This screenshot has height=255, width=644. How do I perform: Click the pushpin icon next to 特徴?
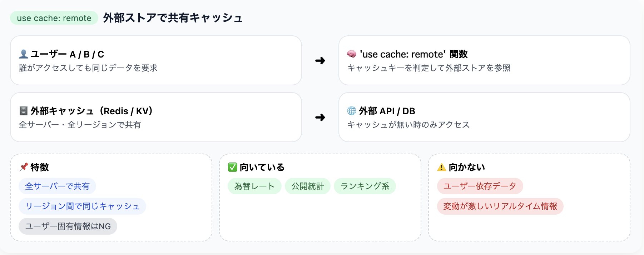coord(24,167)
